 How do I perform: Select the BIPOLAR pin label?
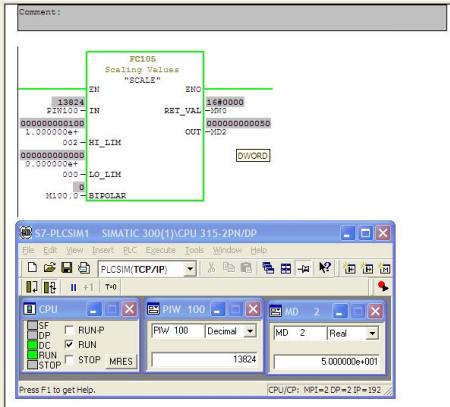[x=107, y=196]
